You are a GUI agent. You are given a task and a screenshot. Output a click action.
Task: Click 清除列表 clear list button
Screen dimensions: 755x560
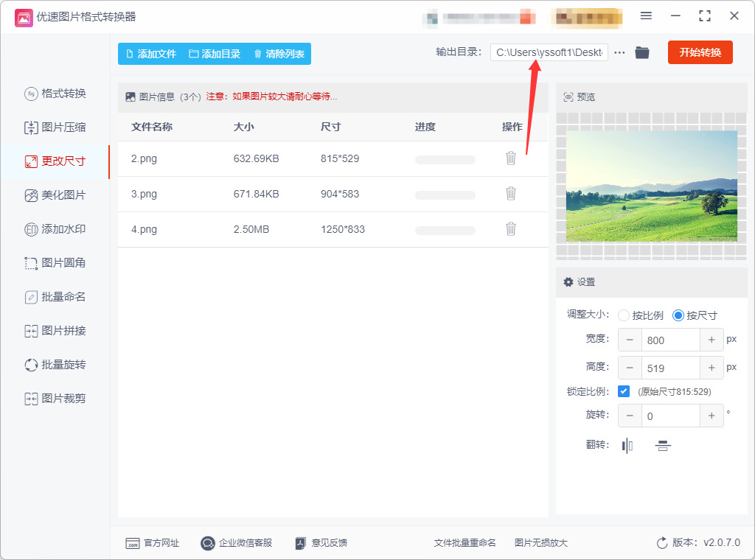(279, 54)
